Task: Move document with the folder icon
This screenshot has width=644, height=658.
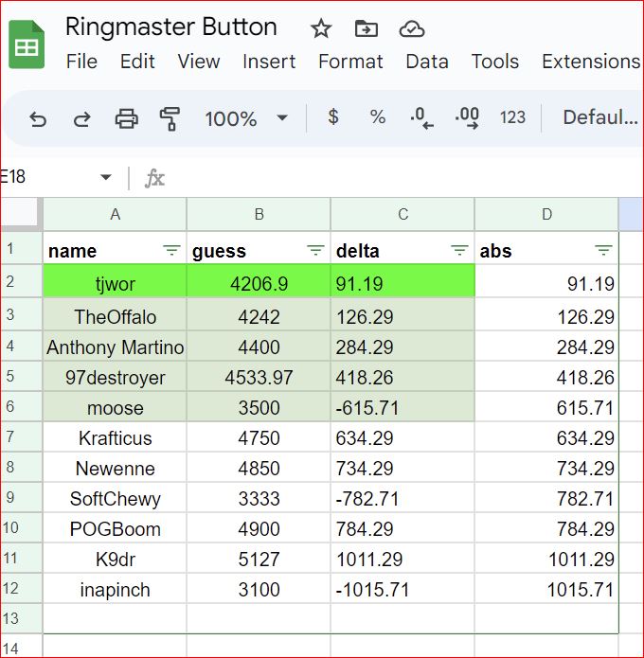Action: tap(367, 28)
